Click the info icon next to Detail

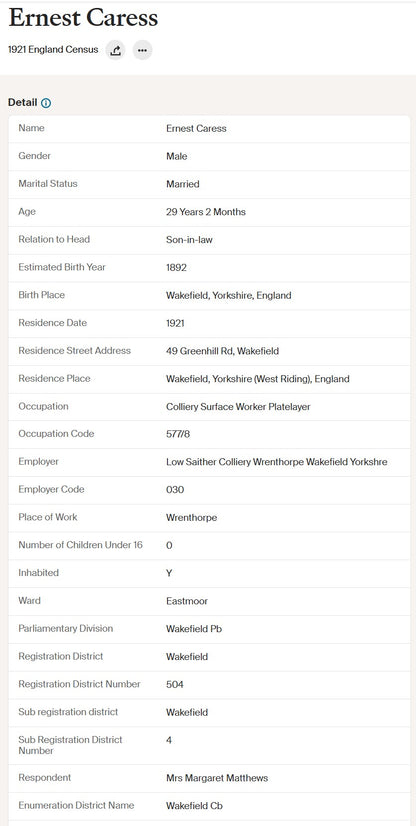pos(46,103)
